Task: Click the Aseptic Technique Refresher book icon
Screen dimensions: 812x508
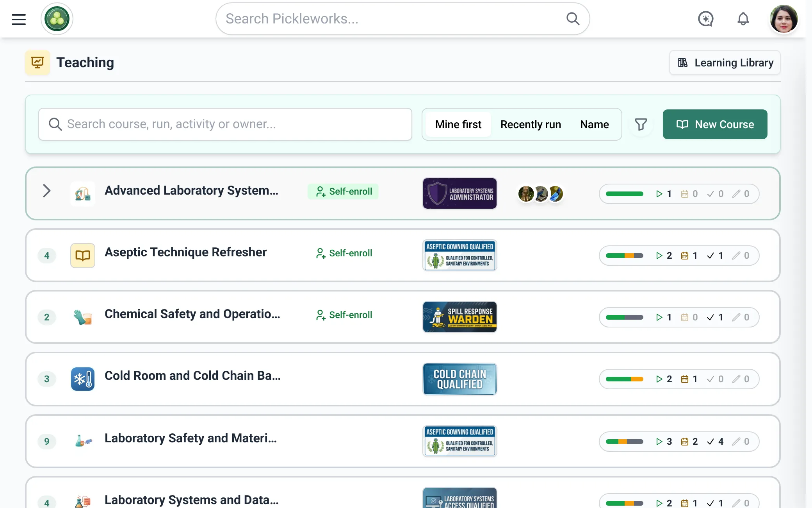Action: tap(82, 256)
